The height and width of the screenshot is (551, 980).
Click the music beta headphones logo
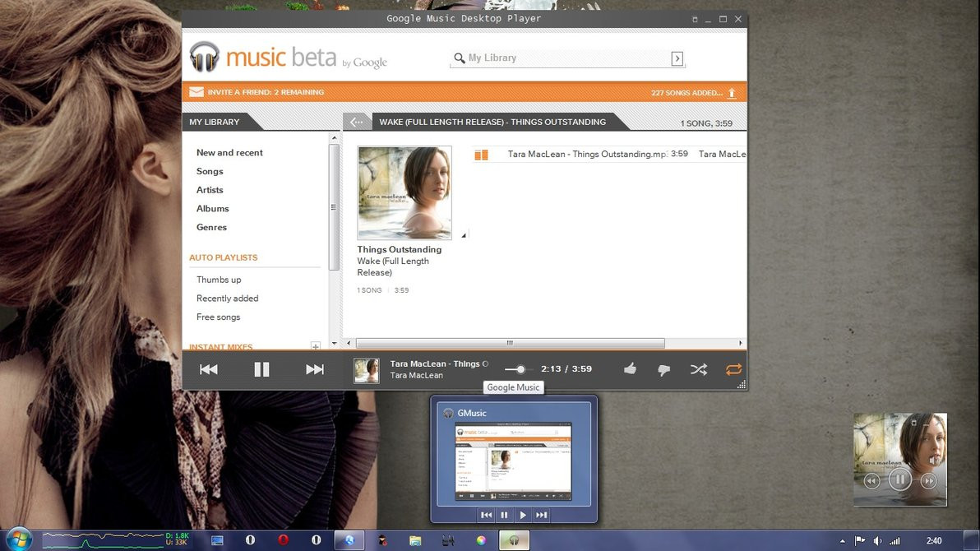[205, 56]
